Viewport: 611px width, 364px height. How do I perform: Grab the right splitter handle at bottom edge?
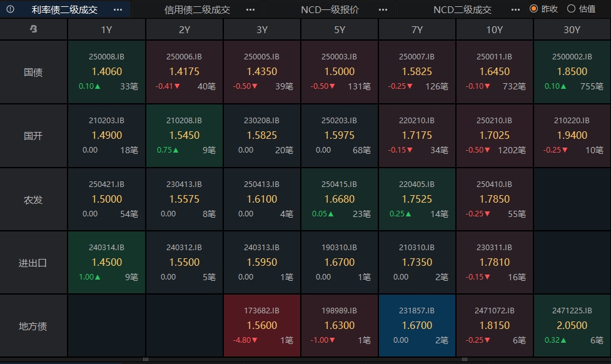click(464, 360)
